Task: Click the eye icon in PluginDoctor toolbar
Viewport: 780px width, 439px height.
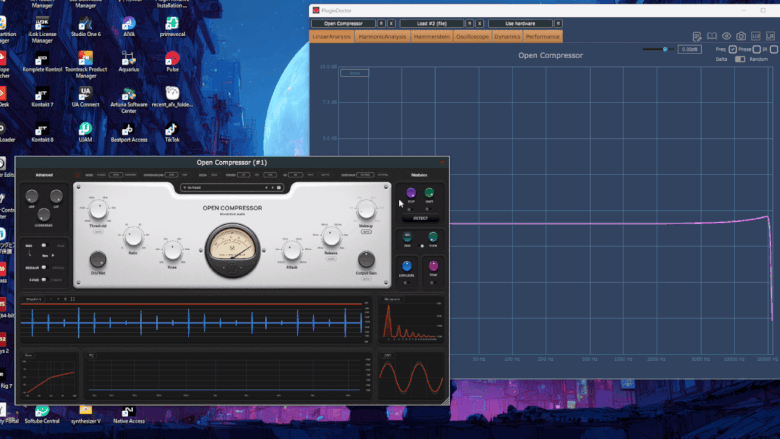Action: [x=727, y=37]
